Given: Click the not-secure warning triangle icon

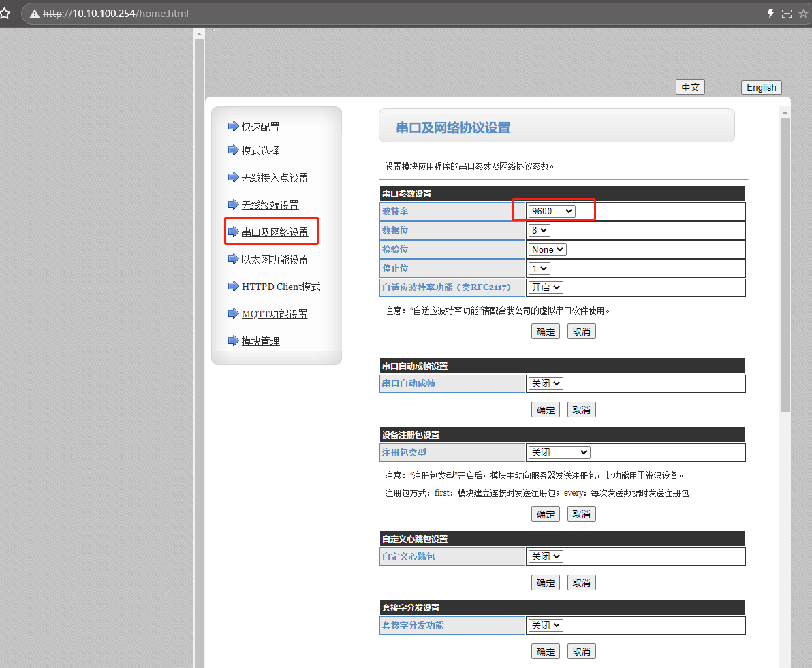Looking at the screenshot, I should coord(35,14).
